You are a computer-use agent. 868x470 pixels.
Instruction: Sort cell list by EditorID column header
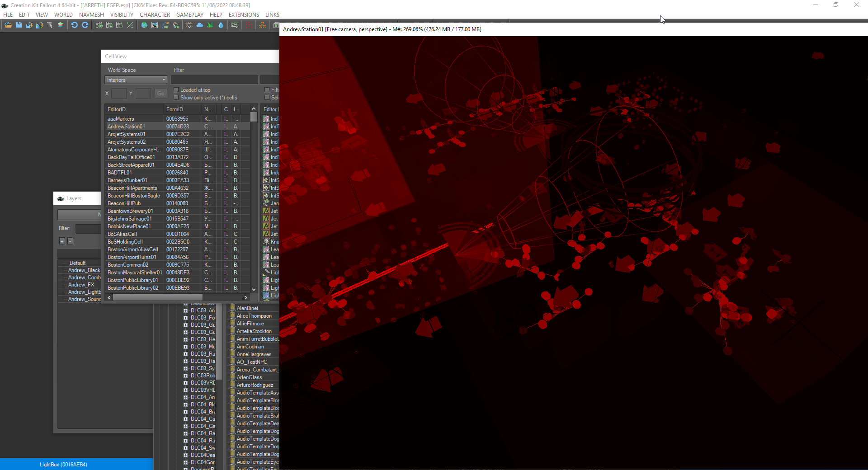[x=134, y=109]
